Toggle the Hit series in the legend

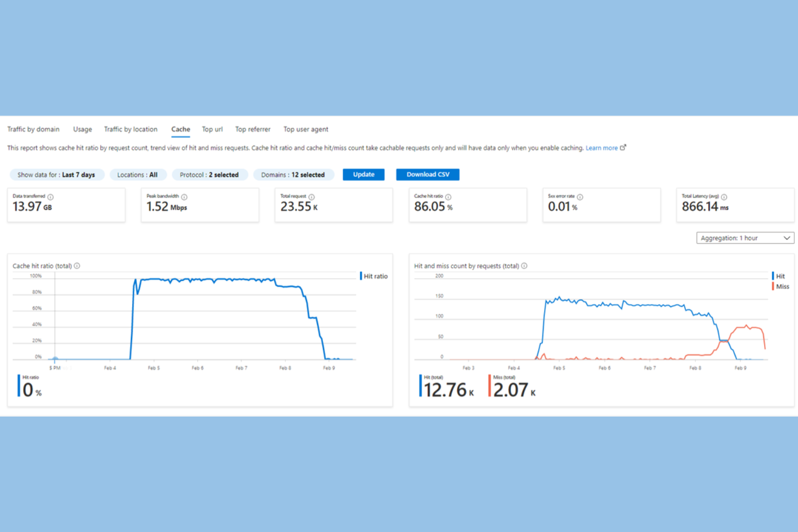(779, 275)
